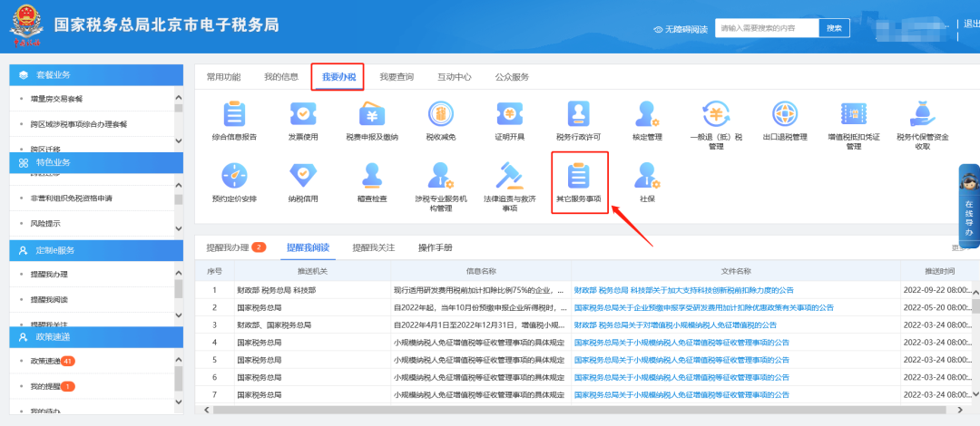This screenshot has height=426, width=980.
Task: Click 特色业务 sidebar header
Action: coord(96,162)
